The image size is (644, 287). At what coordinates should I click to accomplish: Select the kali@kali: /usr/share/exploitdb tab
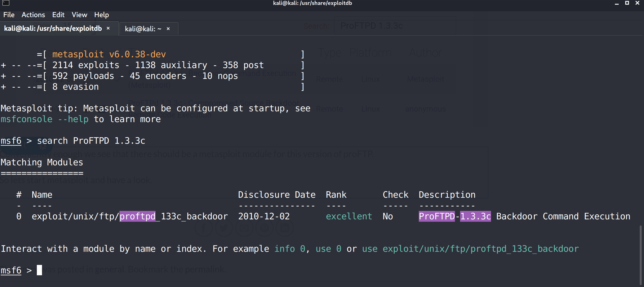[x=53, y=28]
